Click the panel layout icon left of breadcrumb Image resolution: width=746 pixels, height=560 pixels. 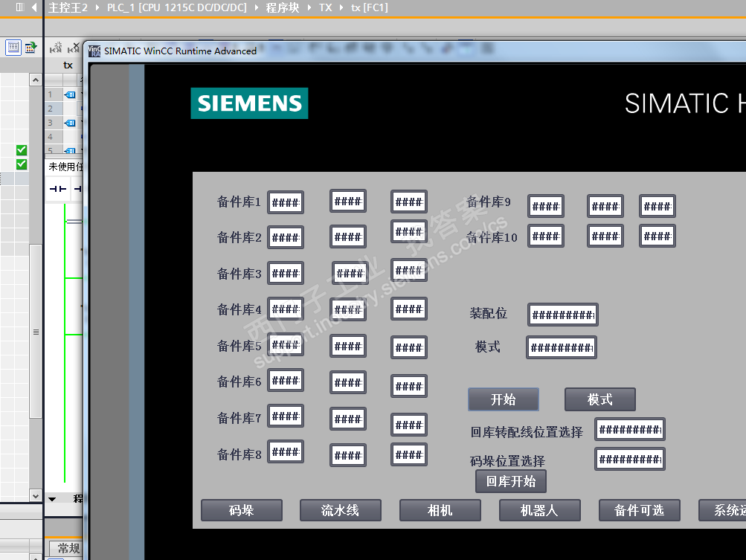(19, 7)
